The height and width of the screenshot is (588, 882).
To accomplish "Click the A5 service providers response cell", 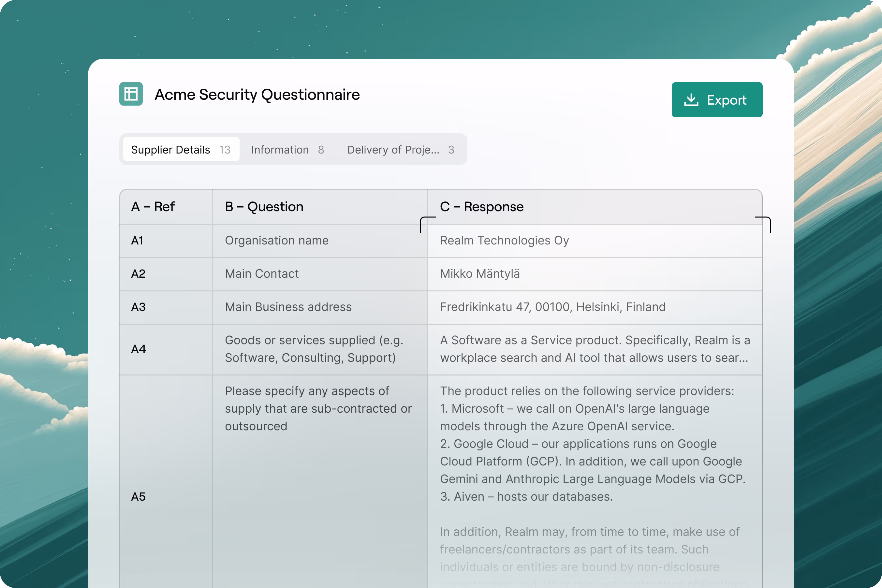I will (593, 444).
